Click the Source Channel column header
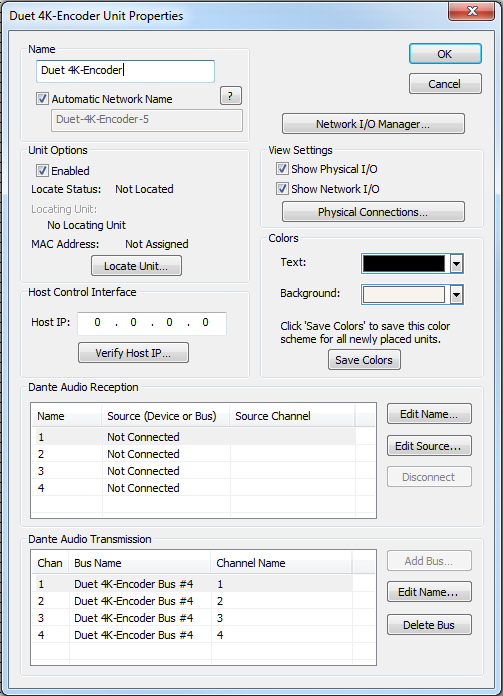This screenshot has height=696, width=503. (x=292, y=416)
